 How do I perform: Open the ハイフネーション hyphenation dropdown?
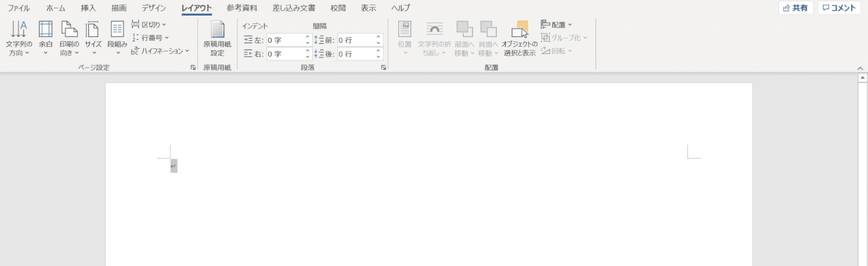point(160,51)
